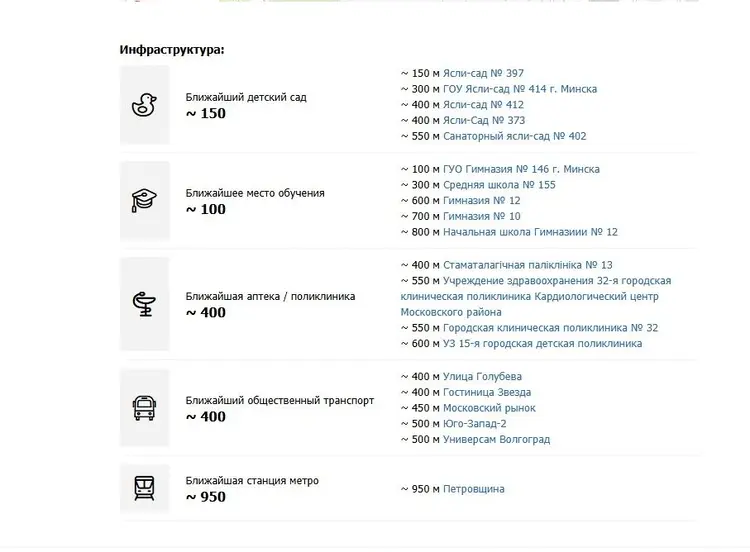750x552 pixels.
Task: Open Санаторный ясли-сад № 402 link
Action: coord(514,136)
